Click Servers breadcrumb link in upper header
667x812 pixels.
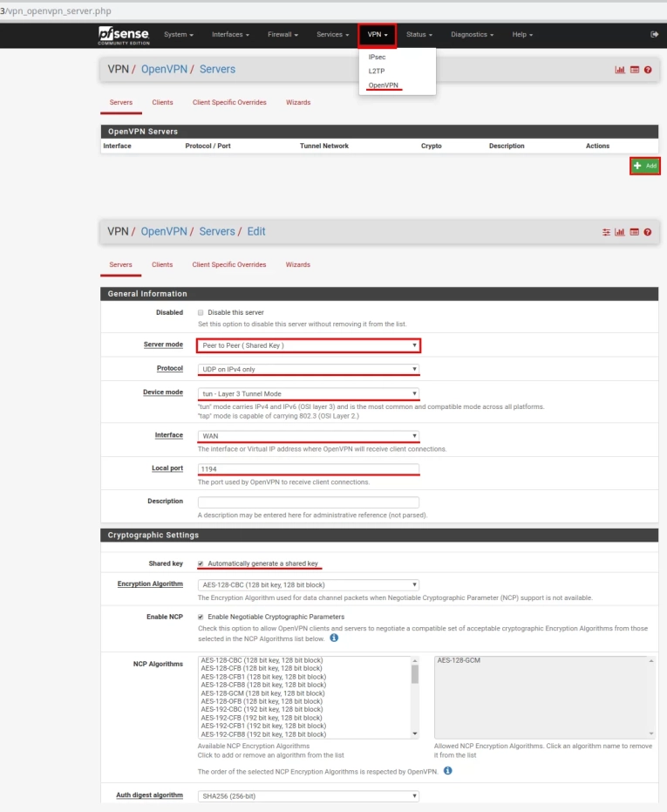pyautogui.click(x=217, y=70)
